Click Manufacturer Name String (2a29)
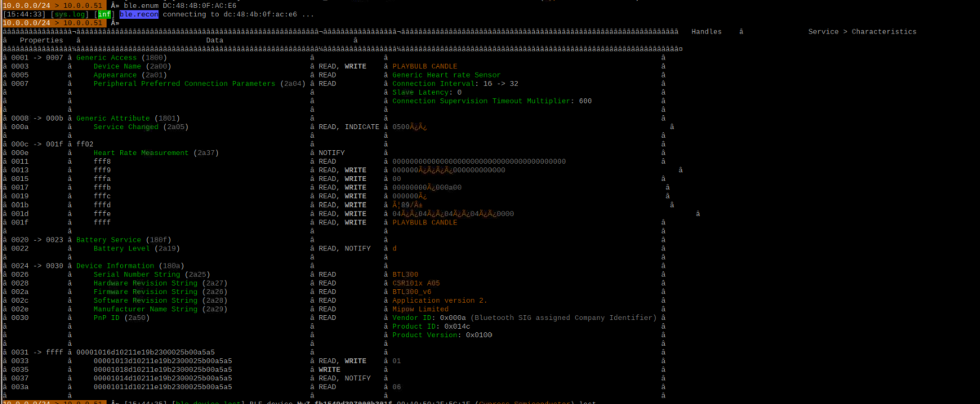980x404 pixels. click(161, 309)
